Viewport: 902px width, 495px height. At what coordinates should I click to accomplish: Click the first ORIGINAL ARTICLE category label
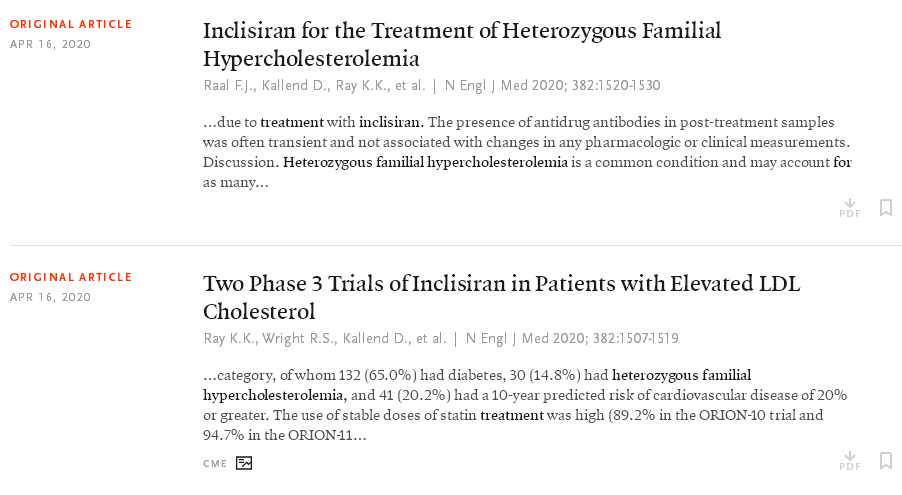click(x=71, y=24)
